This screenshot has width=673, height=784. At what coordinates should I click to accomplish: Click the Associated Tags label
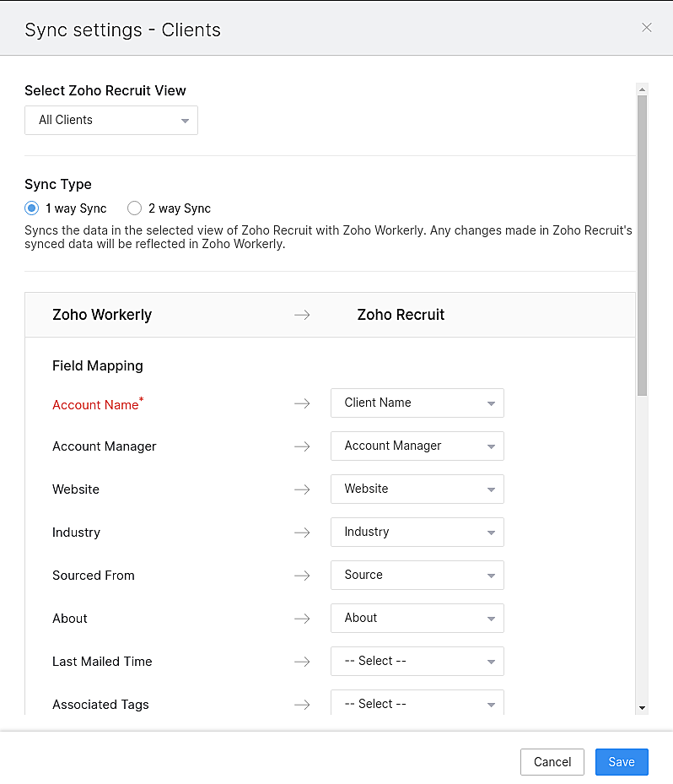(x=100, y=705)
